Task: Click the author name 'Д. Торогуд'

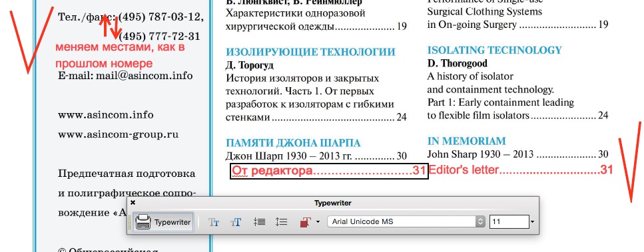Action: [x=250, y=65]
